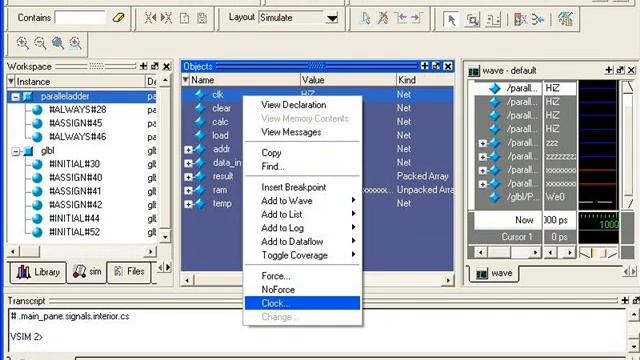Click the wave tab at bottom
The image size is (640, 360).
[493, 273]
